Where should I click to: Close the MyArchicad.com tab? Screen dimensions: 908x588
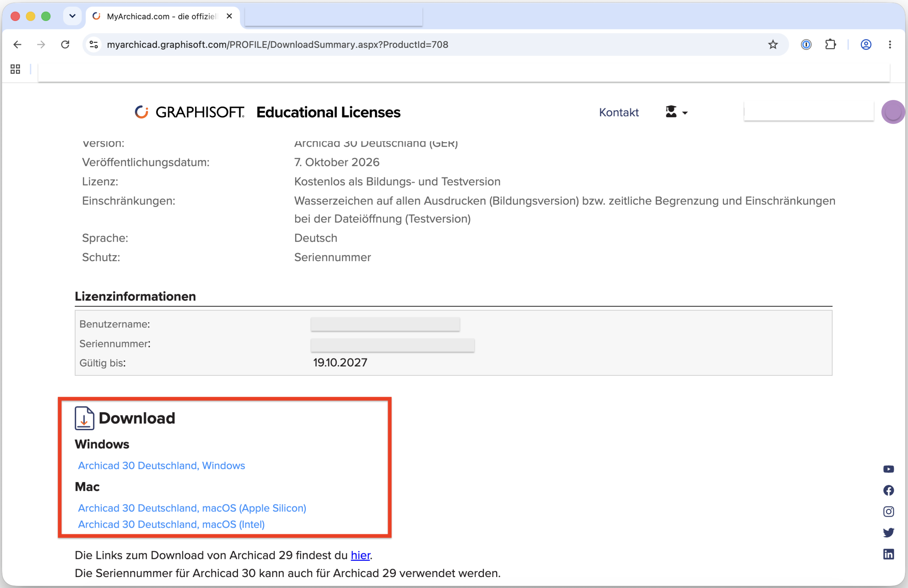pyautogui.click(x=229, y=16)
